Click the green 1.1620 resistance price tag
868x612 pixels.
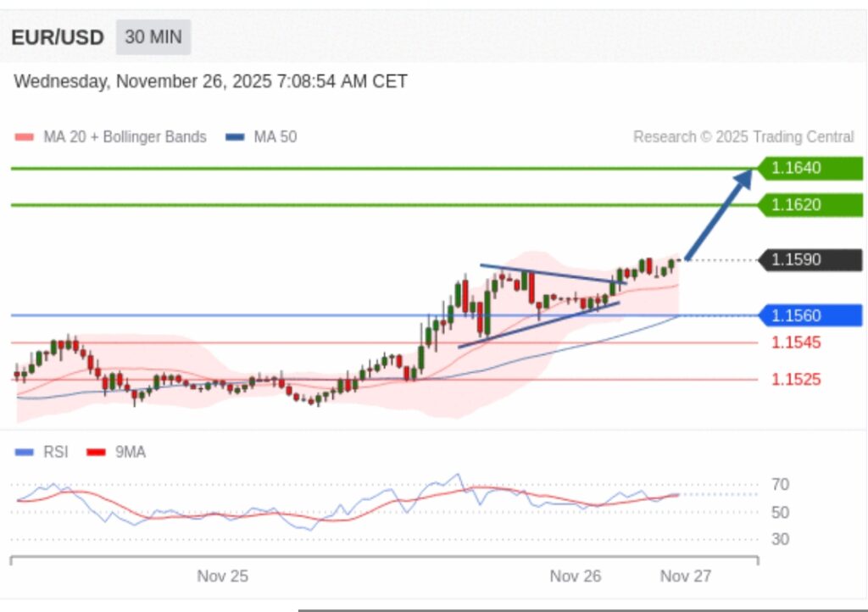[810, 204]
